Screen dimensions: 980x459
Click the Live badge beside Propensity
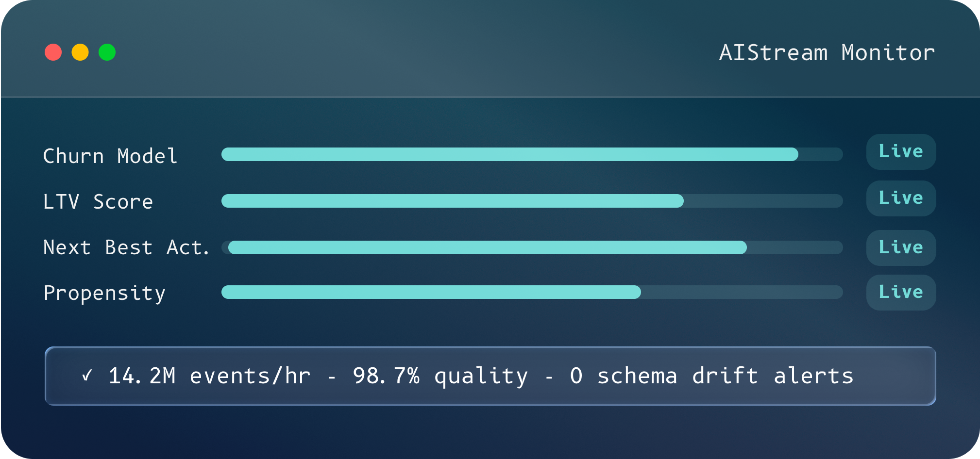pos(901,293)
